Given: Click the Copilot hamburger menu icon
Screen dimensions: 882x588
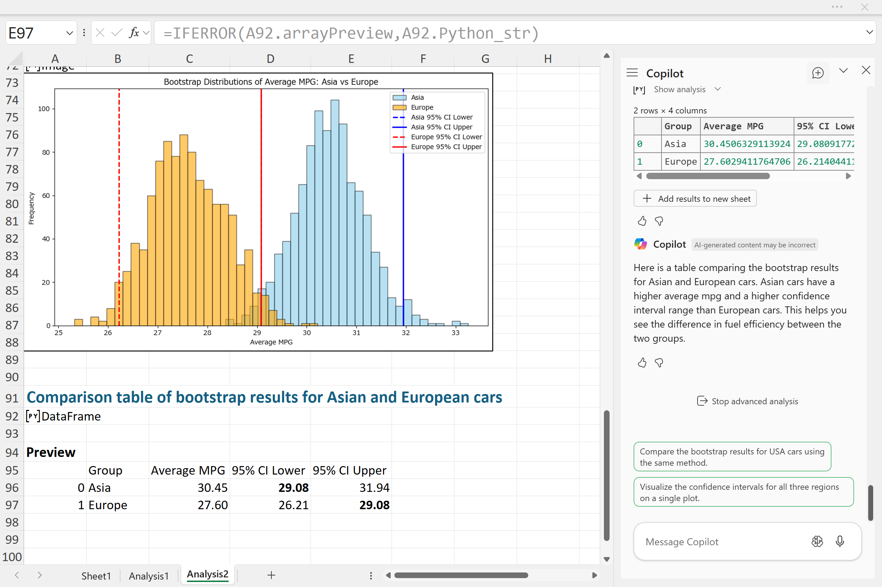Looking at the screenshot, I should click(632, 73).
